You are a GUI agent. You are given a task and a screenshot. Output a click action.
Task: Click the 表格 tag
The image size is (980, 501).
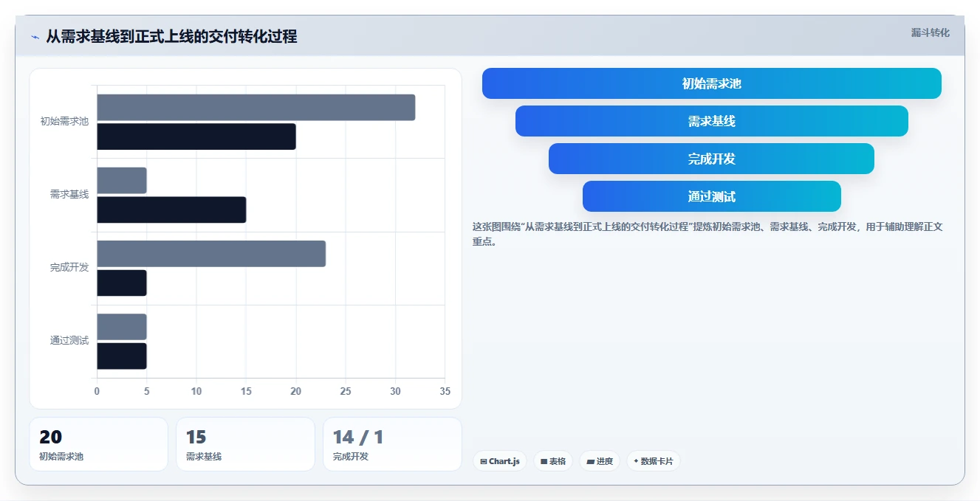click(553, 461)
